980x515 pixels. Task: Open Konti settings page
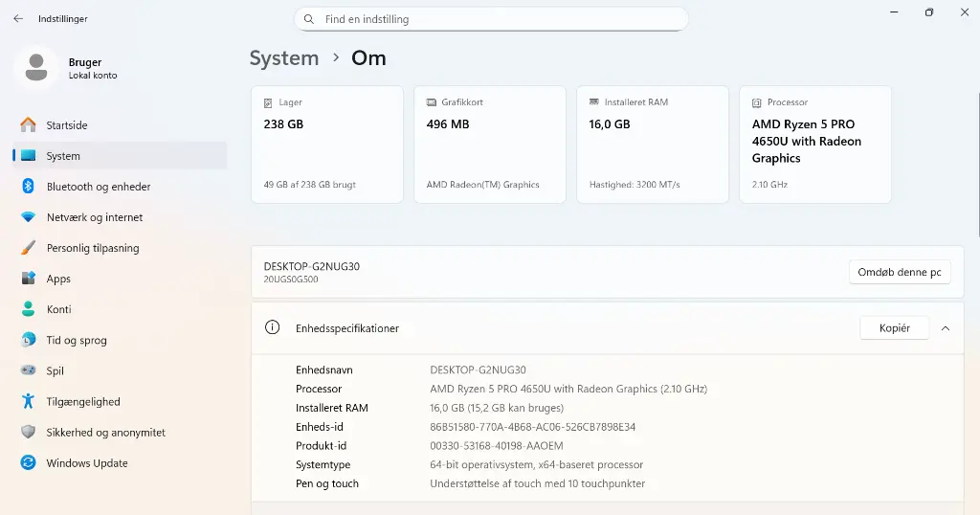[x=58, y=309]
